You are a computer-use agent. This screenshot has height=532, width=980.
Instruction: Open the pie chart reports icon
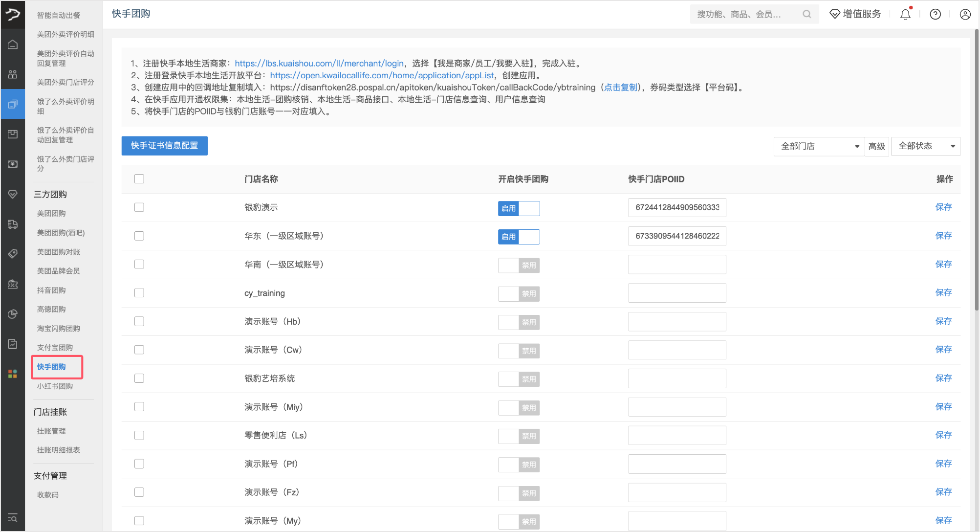[13, 314]
